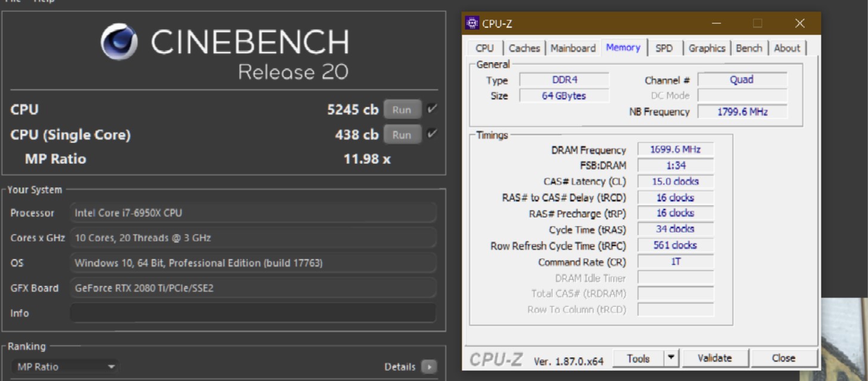Toggle CPU test checkbox in Cinebench

click(433, 109)
